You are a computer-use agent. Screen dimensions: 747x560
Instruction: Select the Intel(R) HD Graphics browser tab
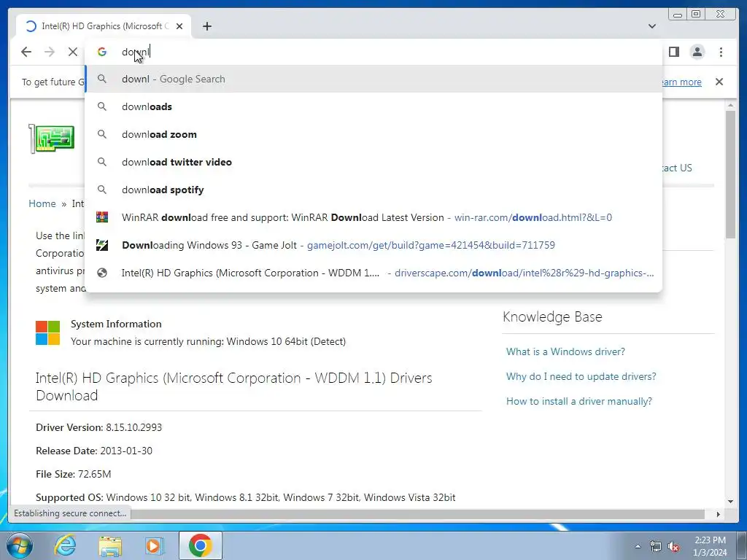(104, 26)
